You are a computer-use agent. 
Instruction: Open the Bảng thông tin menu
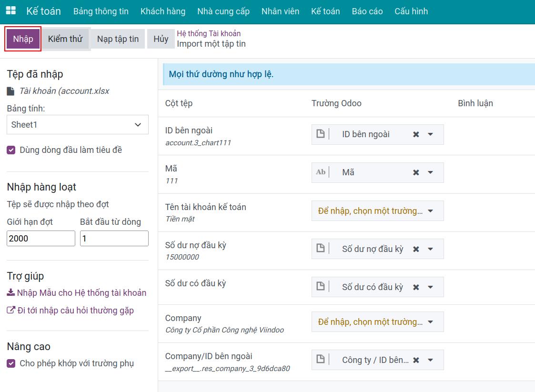[101, 11]
